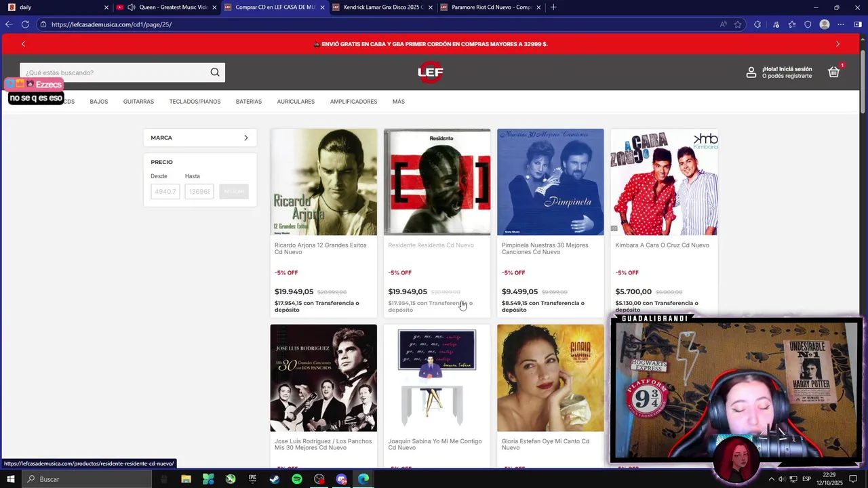
Task: Open Epic Games launcher from taskbar
Action: 252,479
